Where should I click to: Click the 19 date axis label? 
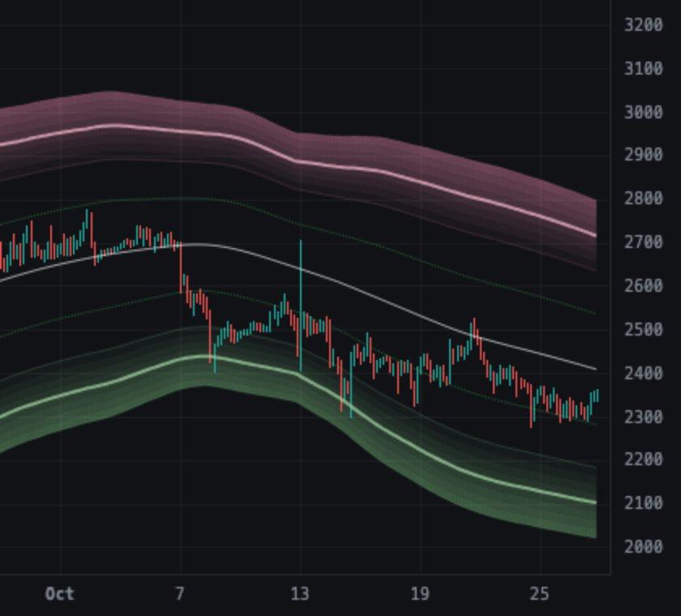pos(420,593)
